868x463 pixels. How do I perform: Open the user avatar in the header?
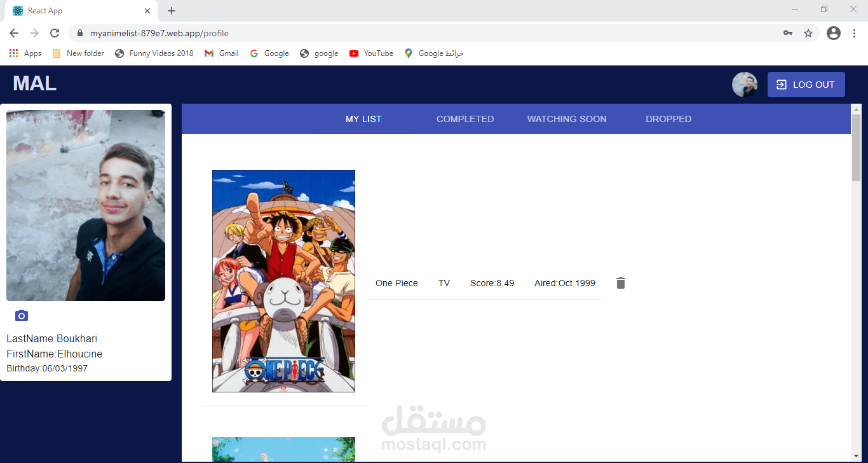(x=745, y=85)
